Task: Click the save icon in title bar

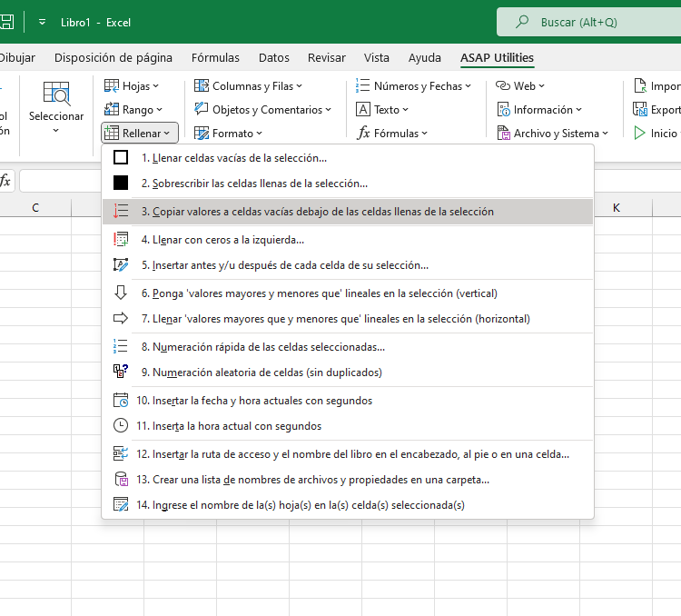Action: point(6,22)
